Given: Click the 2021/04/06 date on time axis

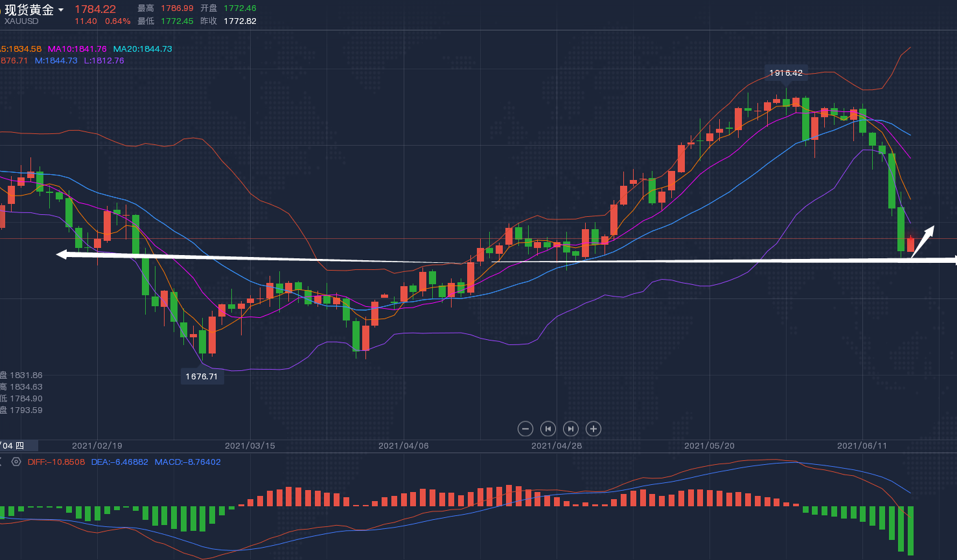Looking at the screenshot, I should point(403,446).
